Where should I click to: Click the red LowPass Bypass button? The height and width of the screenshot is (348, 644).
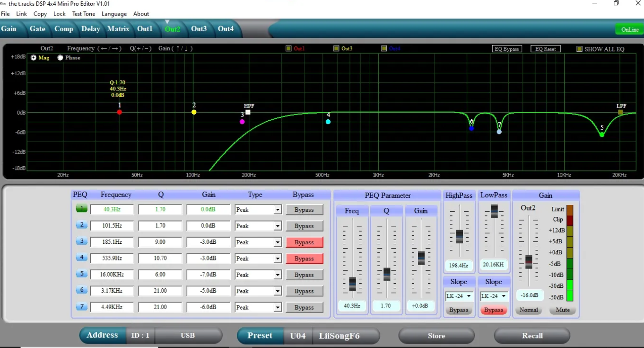coord(494,310)
